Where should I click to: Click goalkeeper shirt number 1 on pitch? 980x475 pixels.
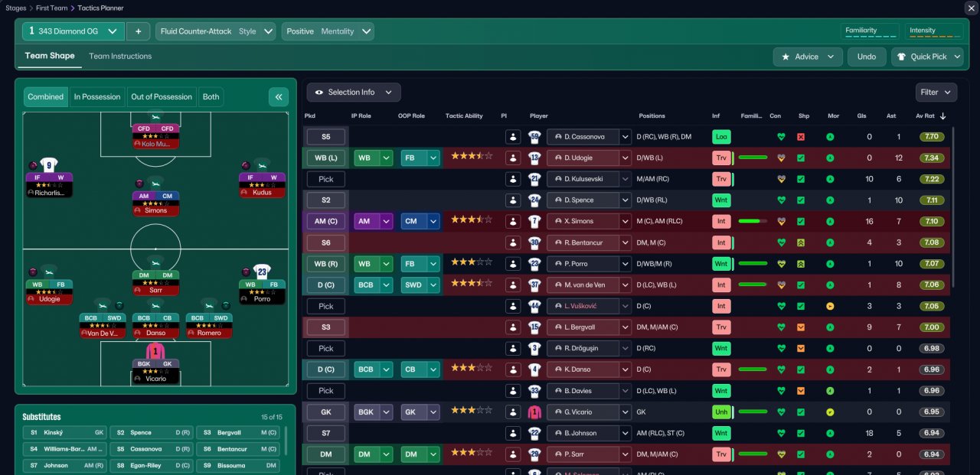(x=155, y=351)
